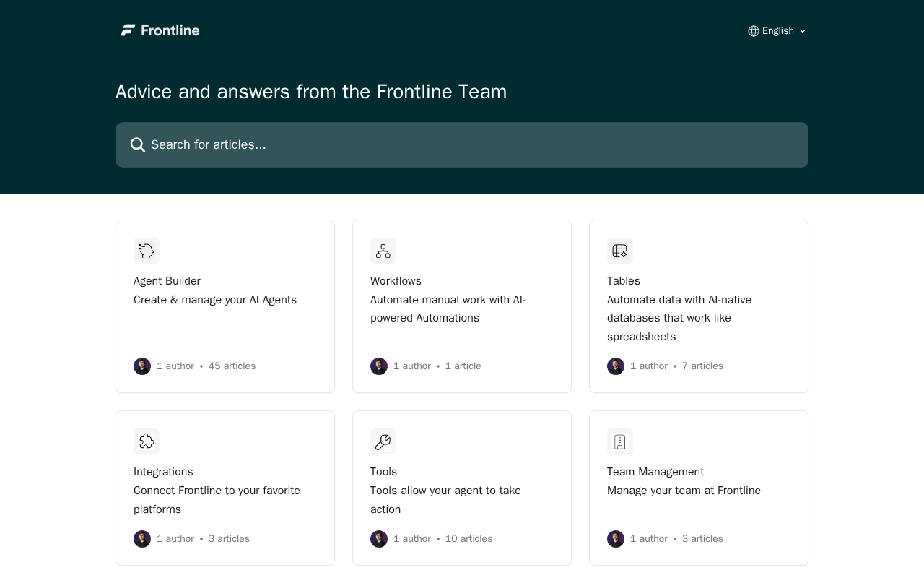Click the Tables grid icon
924x578 pixels.
point(620,251)
